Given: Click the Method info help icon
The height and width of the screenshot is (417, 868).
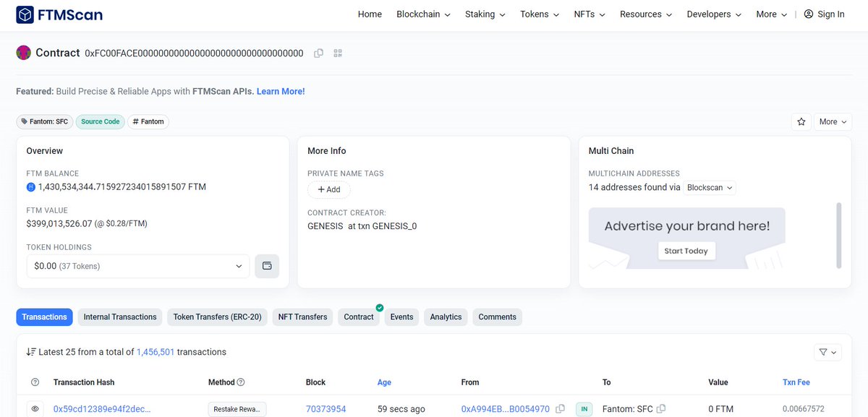Looking at the screenshot, I should 241,382.
